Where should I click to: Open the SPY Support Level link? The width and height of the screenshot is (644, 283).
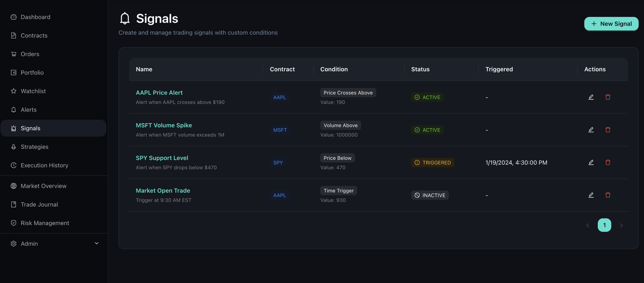tap(162, 158)
